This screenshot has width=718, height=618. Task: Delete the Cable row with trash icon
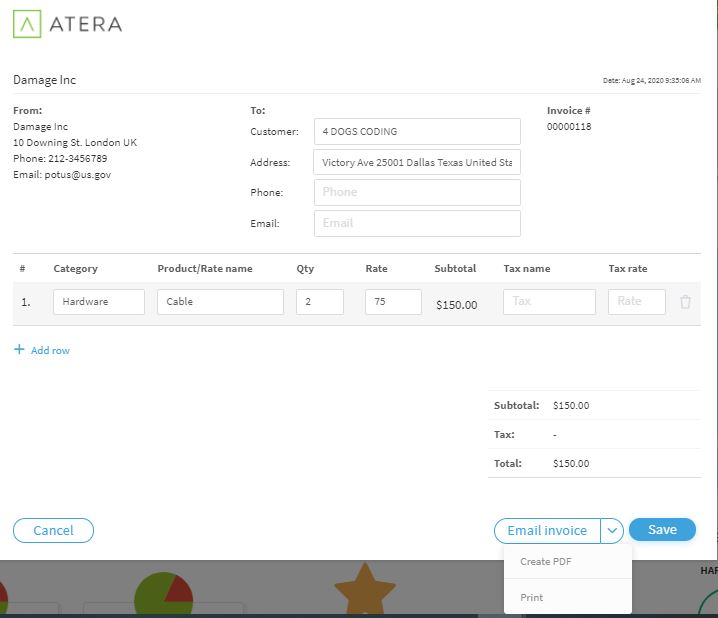click(x=685, y=302)
